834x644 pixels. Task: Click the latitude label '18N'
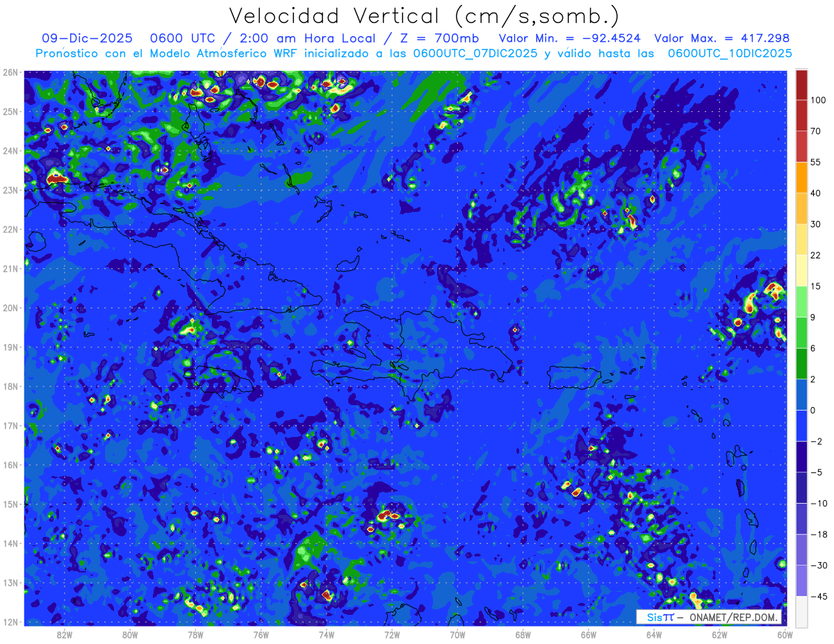[x=10, y=386]
